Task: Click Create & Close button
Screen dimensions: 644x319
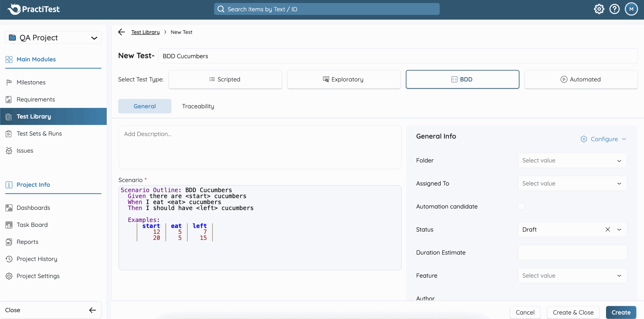Action: pyautogui.click(x=573, y=312)
